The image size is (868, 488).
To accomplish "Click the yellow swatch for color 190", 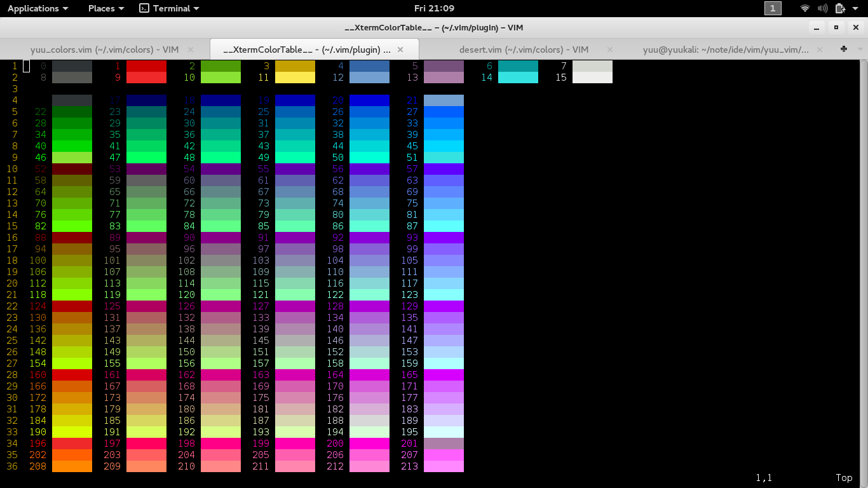I will [x=72, y=432].
